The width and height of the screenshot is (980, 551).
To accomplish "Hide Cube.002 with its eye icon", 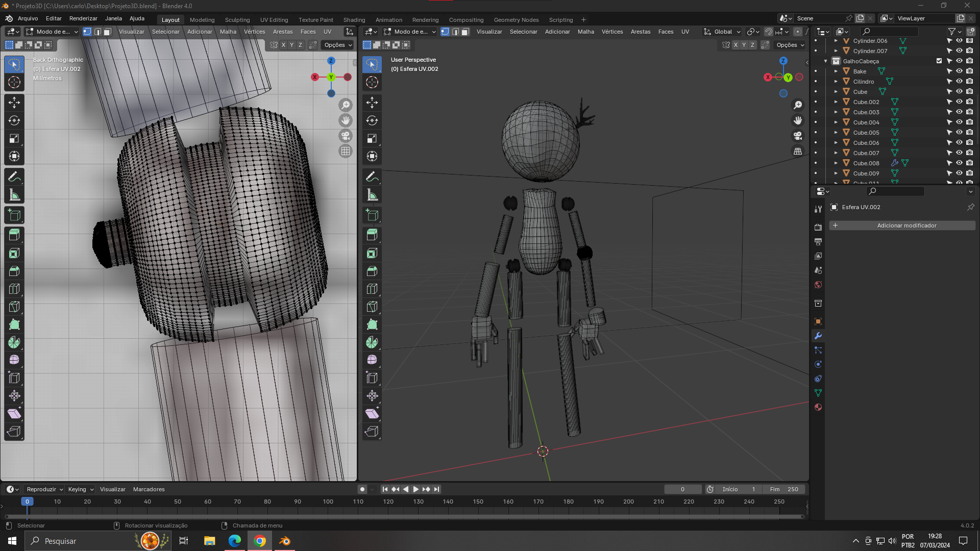I will [959, 102].
